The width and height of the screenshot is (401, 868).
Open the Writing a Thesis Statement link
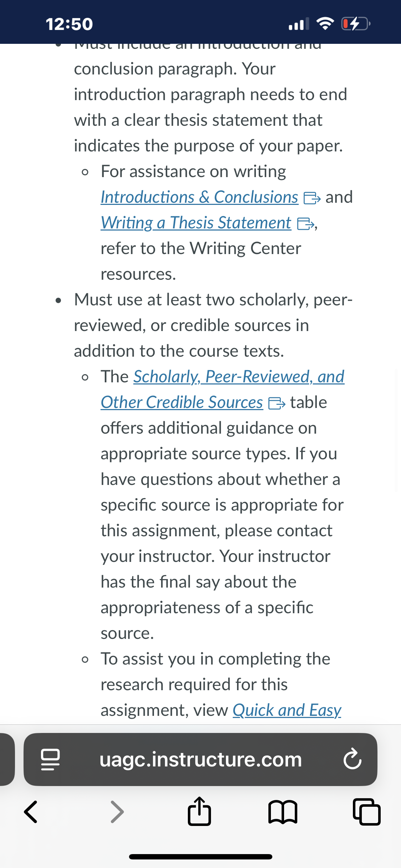196,223
